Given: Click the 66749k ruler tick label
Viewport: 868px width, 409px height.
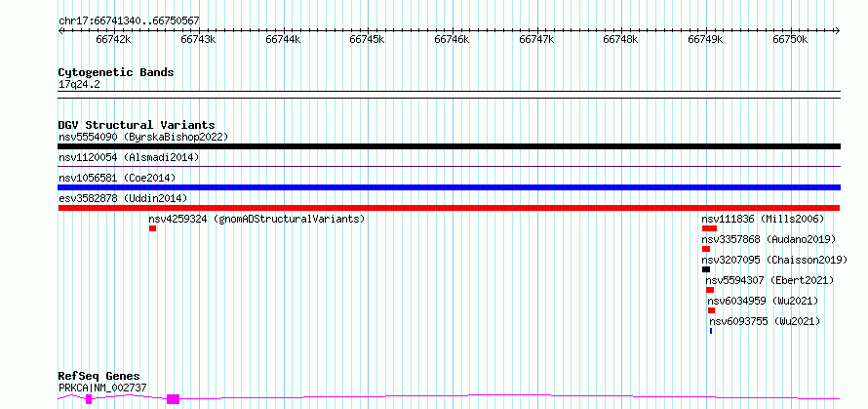Looking at the screenshot, I should 705,40.
